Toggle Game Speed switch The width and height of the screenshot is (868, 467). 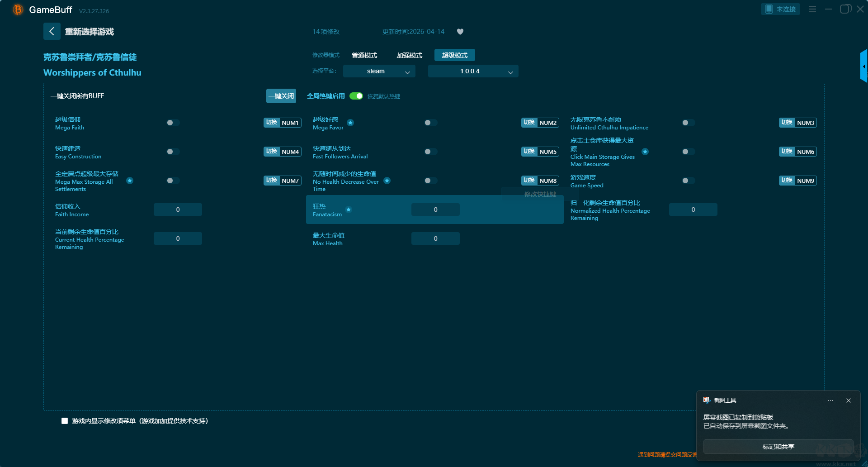pyautogui.click(x=688, y=181)
